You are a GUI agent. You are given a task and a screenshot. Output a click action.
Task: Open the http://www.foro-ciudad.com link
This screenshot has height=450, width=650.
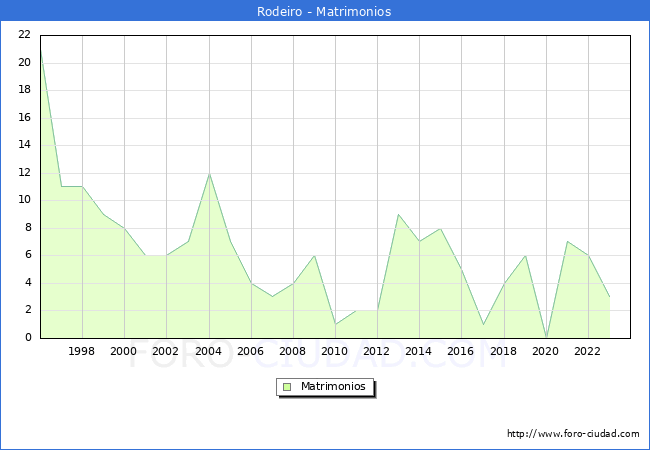pos(573,434)
